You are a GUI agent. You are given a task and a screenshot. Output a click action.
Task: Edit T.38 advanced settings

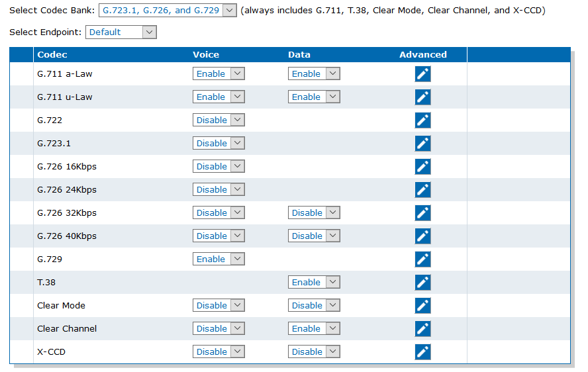(422, 283)
